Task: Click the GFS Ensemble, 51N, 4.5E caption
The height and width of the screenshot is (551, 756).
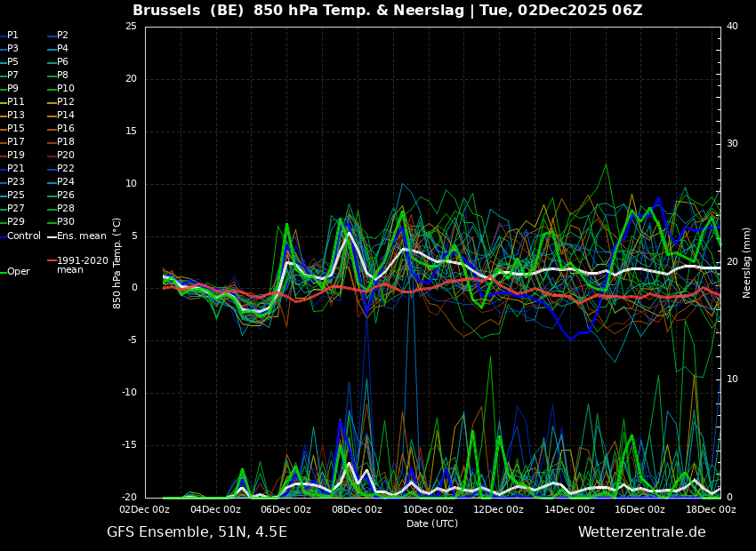Action: (197, 532)
